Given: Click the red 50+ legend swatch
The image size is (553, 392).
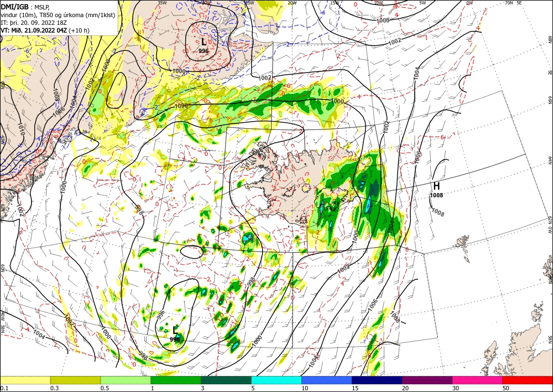Looking at the screenshot, I should point(528,380).
